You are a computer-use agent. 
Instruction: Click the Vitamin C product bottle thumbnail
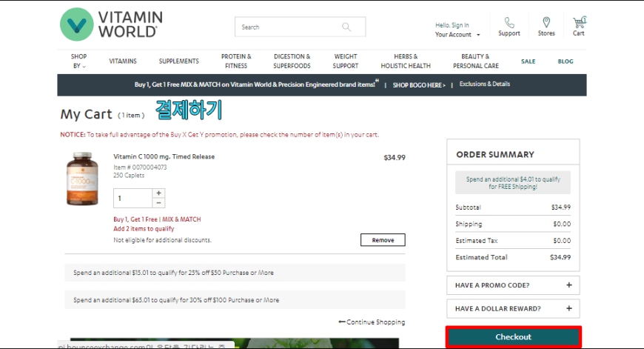click(83, 179)
